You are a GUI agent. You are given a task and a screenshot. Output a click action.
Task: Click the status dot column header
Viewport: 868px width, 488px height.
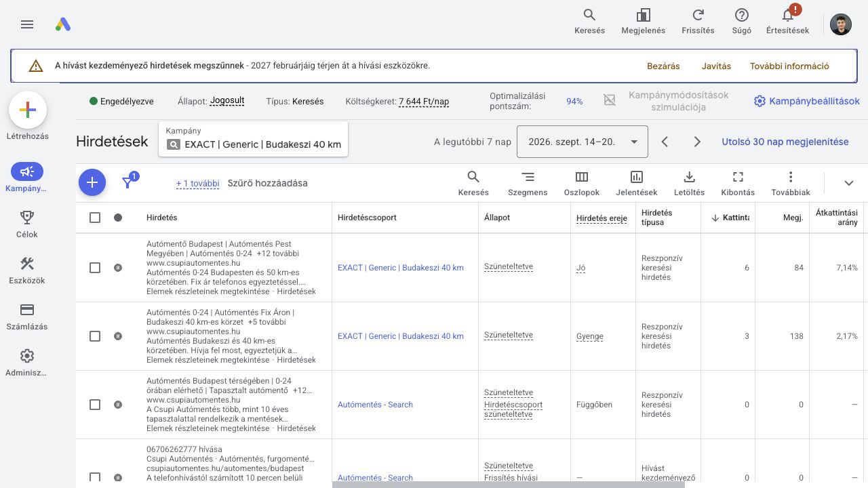tap(118, 218)
